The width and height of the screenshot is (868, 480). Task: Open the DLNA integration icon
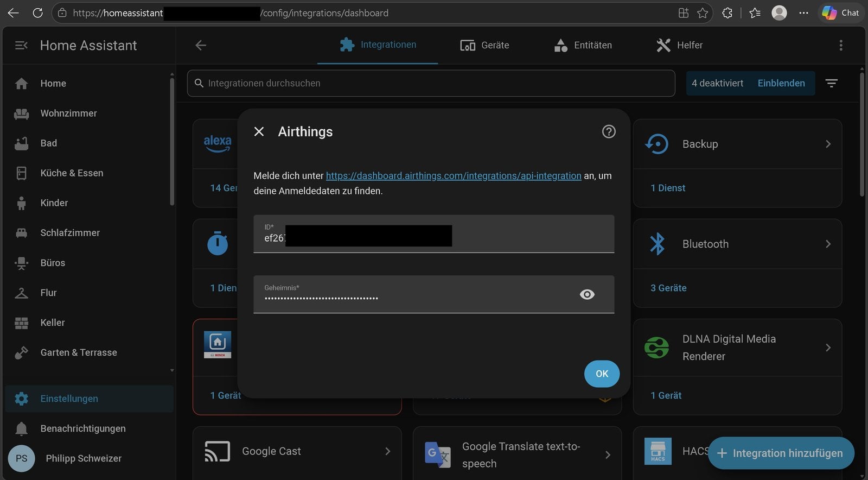point(656,348)
